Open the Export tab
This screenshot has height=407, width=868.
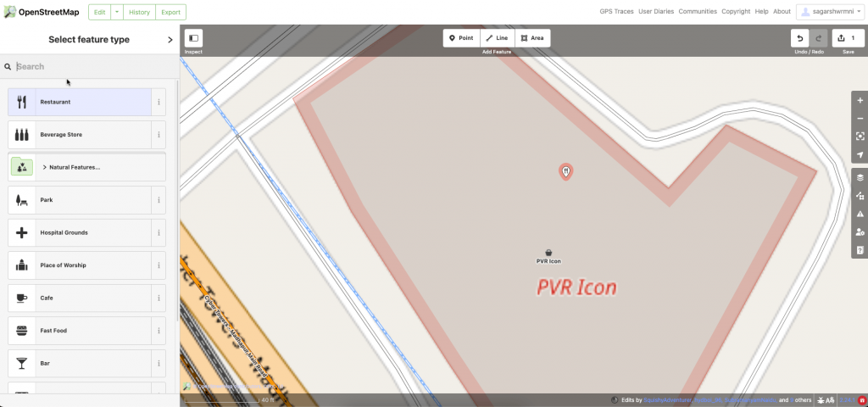[x=170, y=12]
